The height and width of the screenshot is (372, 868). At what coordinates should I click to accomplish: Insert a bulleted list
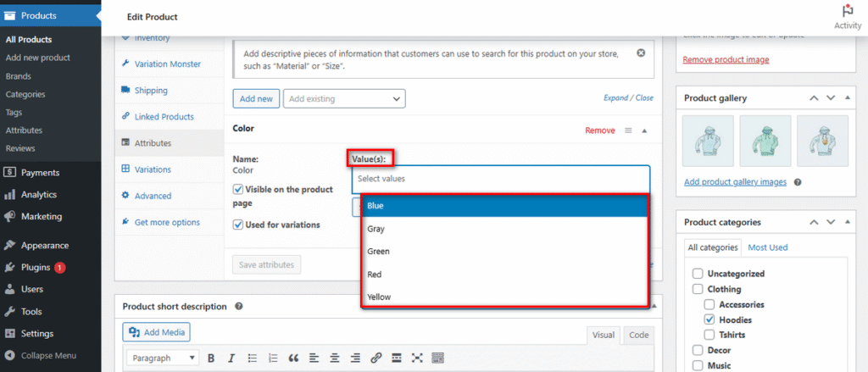[253, 358]
